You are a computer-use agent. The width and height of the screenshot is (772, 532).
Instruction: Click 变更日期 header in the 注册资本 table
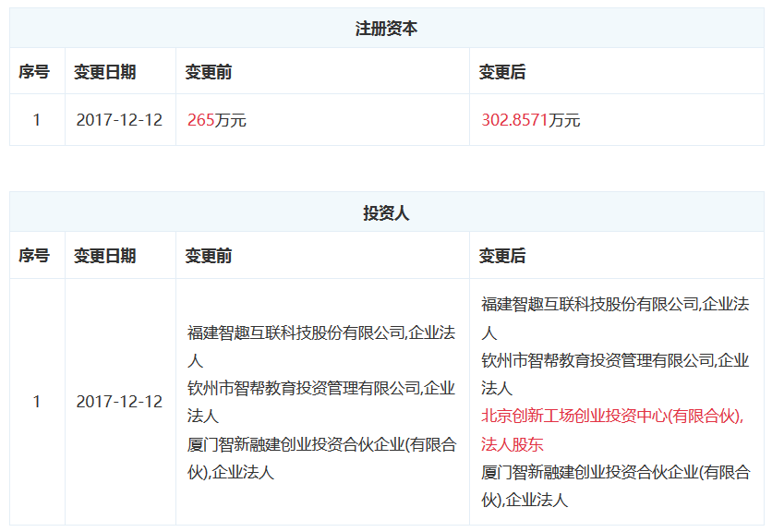104,72
